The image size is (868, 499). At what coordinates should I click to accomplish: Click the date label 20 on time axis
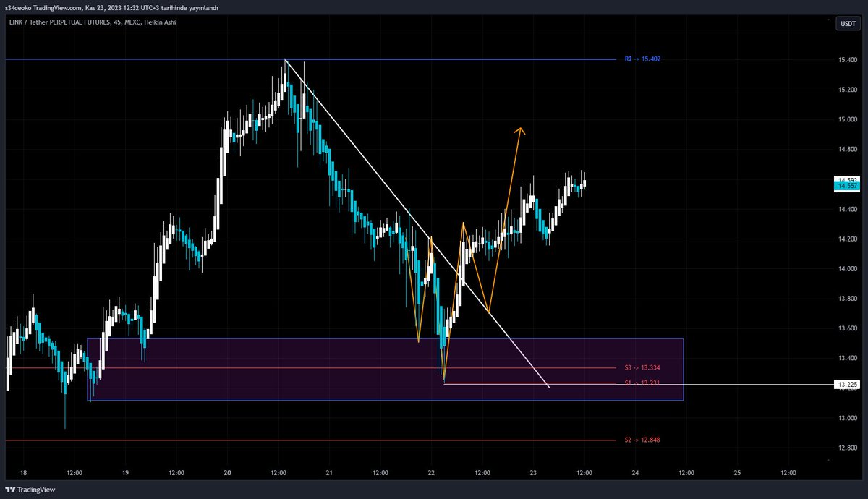227,472
